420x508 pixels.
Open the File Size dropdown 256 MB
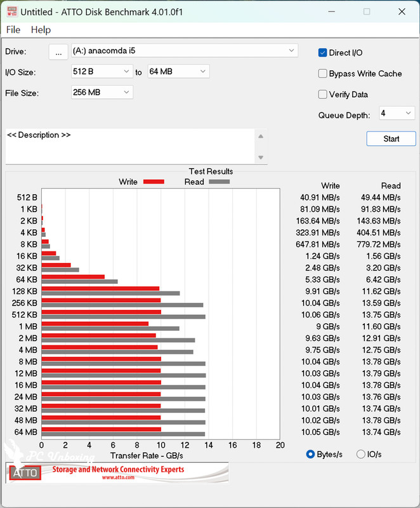(x=102, y=92)
